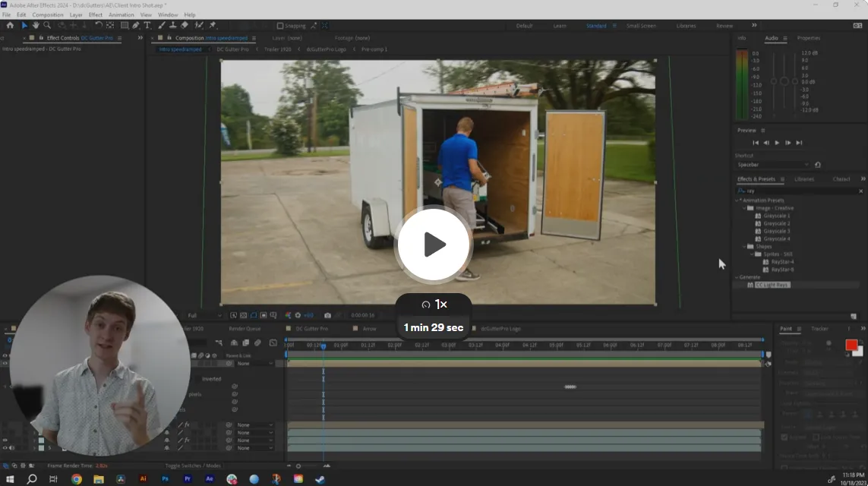Select the Pen tool in the toolbar

[x=136, y=26]
